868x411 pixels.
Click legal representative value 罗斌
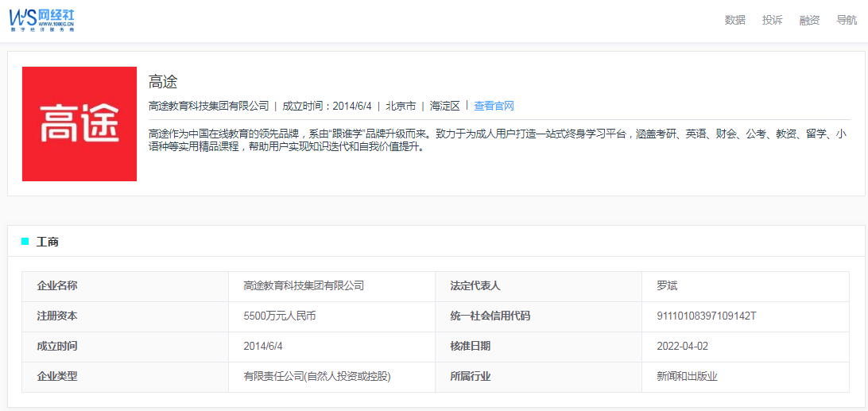[x=667, y=286]
